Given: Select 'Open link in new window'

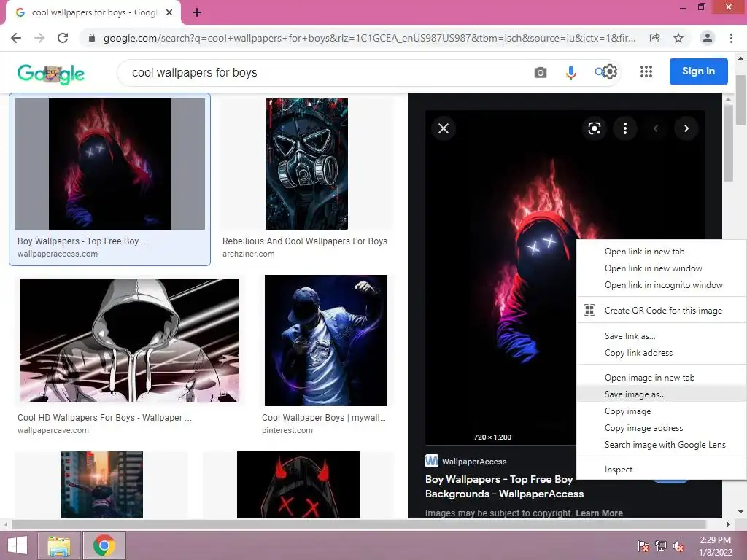Looking at the screenshot, I should click(x=661, y=268).
